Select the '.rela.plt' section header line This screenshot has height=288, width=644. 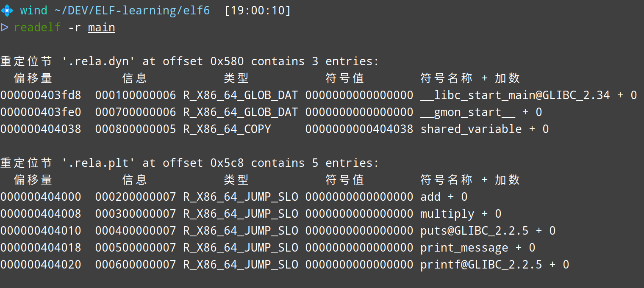(x=189, y=163)
